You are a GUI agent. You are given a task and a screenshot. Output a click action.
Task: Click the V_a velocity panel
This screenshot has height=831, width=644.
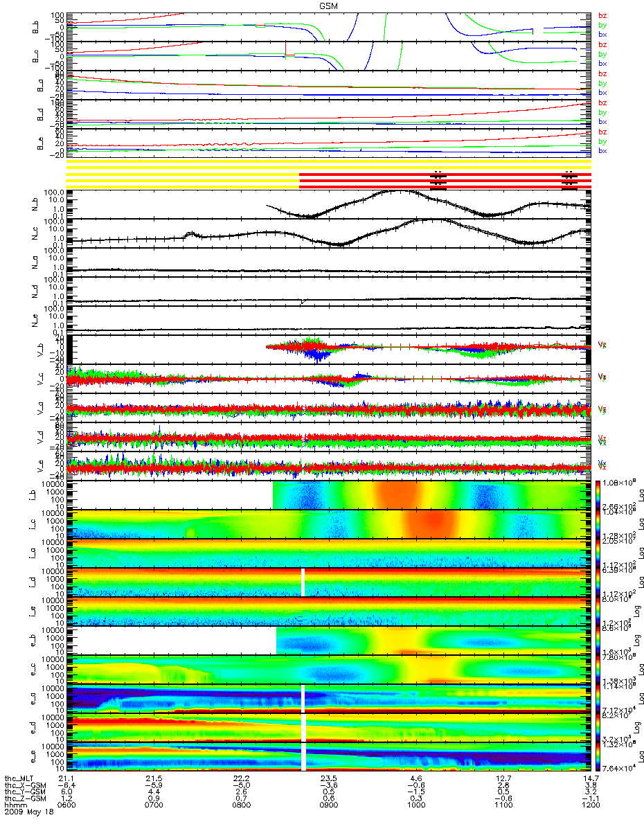(x=328, y=407)
